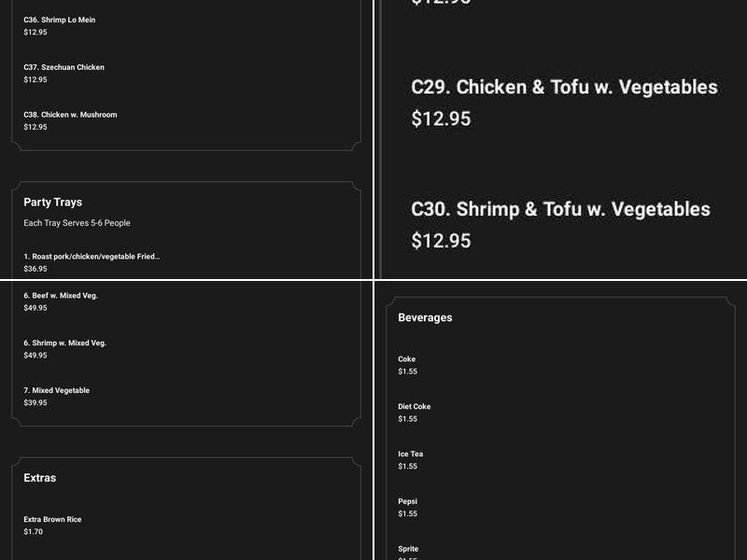The width and height of the screenshot is (747, 560).
Task: Click 'Each Tray Serves 5-6 People' description
Action: click(x=77, y=223)
